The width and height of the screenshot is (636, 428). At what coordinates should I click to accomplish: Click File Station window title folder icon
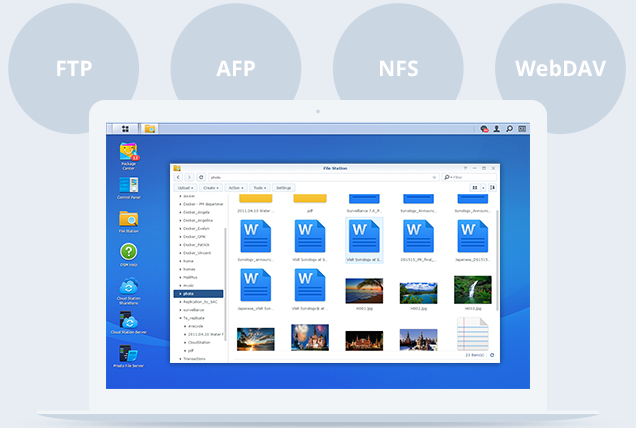pyautogui.click(x=177, y=168)
